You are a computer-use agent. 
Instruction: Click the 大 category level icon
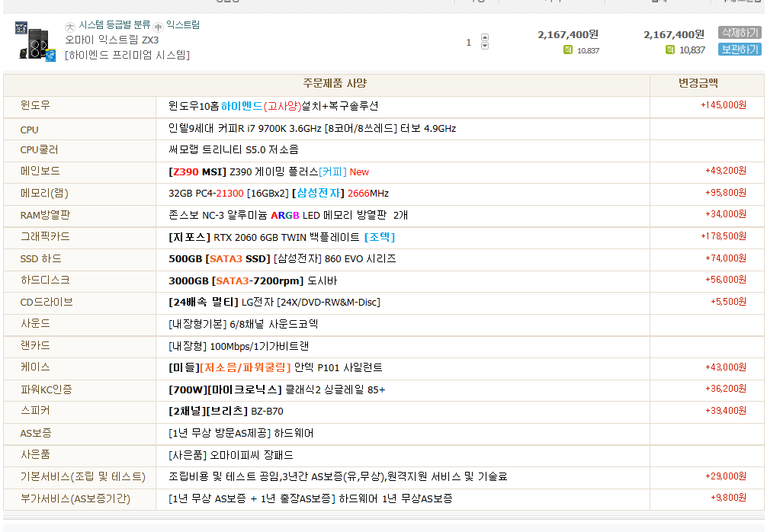[x=70, y=27]
